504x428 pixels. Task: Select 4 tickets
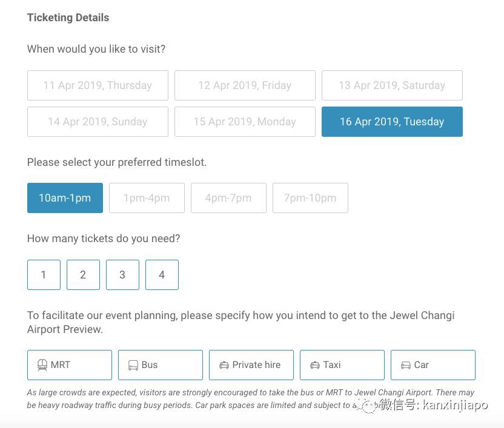(162, 275)
